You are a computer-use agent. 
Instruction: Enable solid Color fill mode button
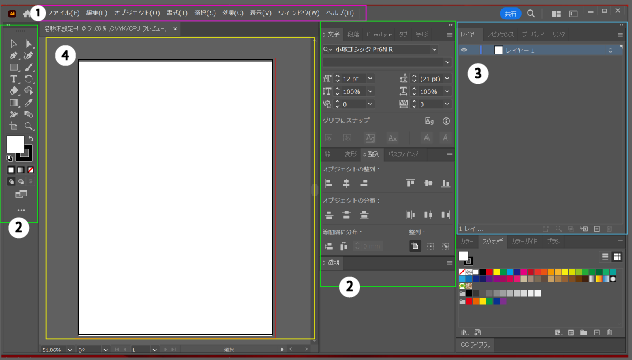(x=11, y=170)
